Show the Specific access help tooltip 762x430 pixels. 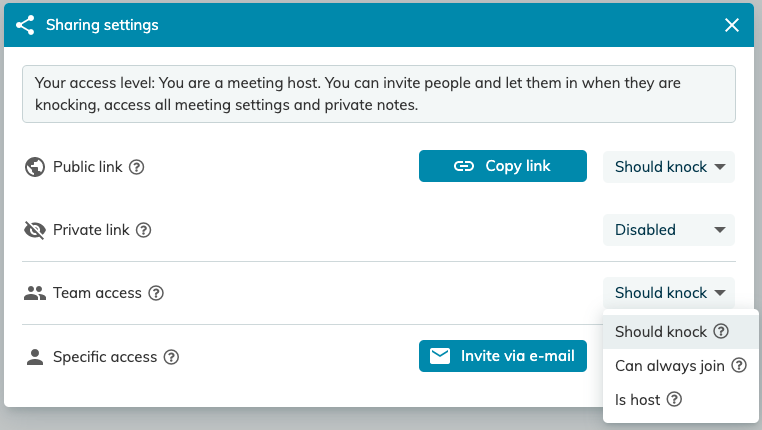tap(171, 357)
